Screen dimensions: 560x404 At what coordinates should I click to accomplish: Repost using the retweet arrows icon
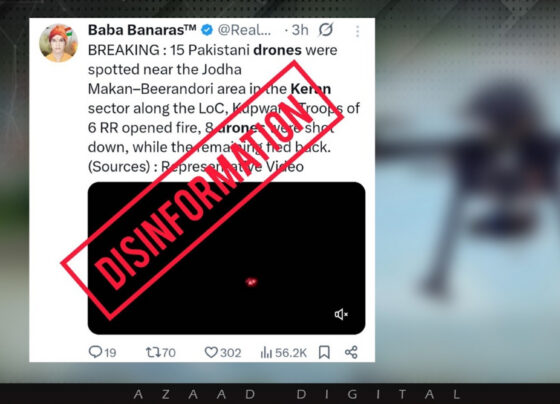pos(154,353)
